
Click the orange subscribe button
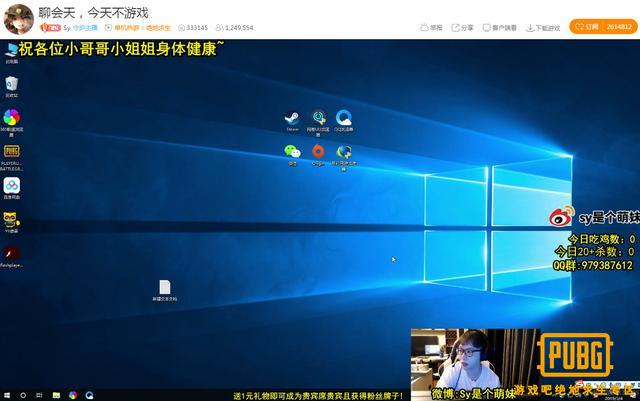[603, 27]
